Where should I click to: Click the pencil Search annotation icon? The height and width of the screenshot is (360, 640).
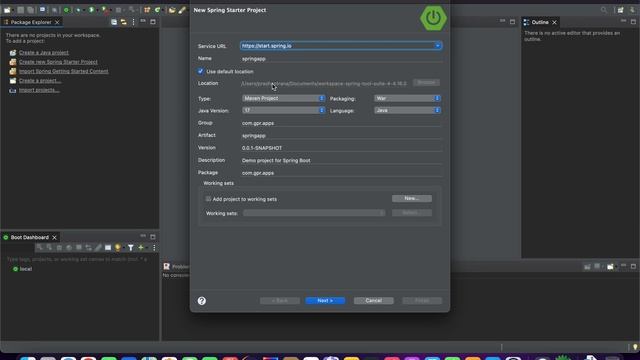pyautogui.click(x=182, y=10)
